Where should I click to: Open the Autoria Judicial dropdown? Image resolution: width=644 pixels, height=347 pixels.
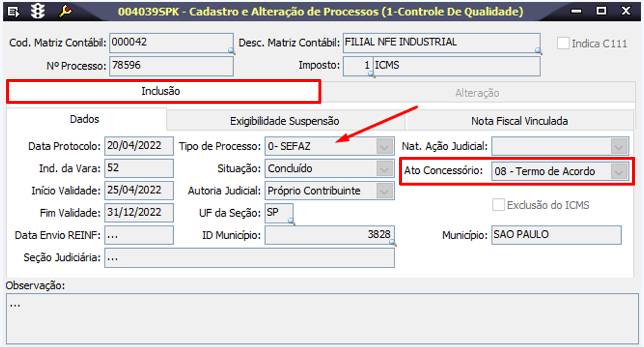coord(385,191)
